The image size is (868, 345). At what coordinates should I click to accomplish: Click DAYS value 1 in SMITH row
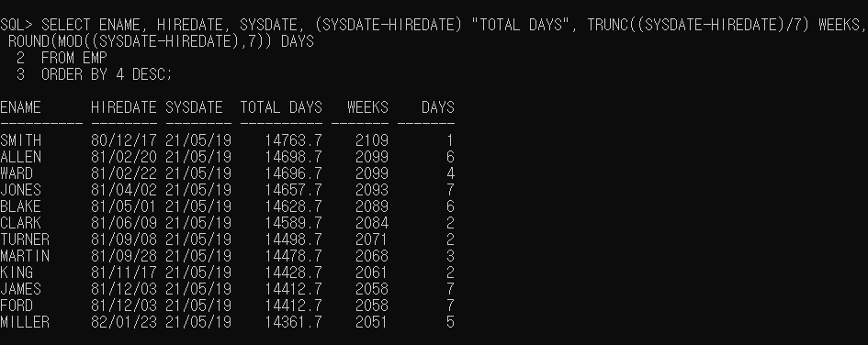(450, 140)
